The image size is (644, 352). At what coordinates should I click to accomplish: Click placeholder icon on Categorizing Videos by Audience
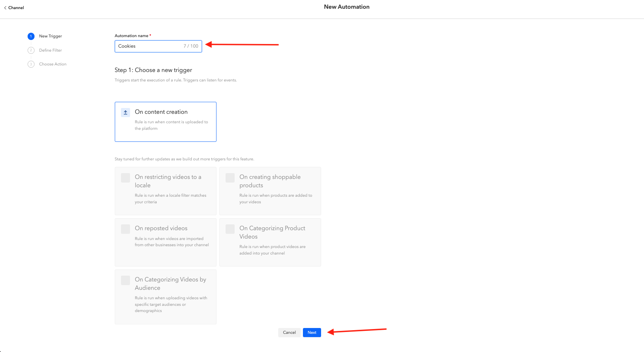pos(125,280)
